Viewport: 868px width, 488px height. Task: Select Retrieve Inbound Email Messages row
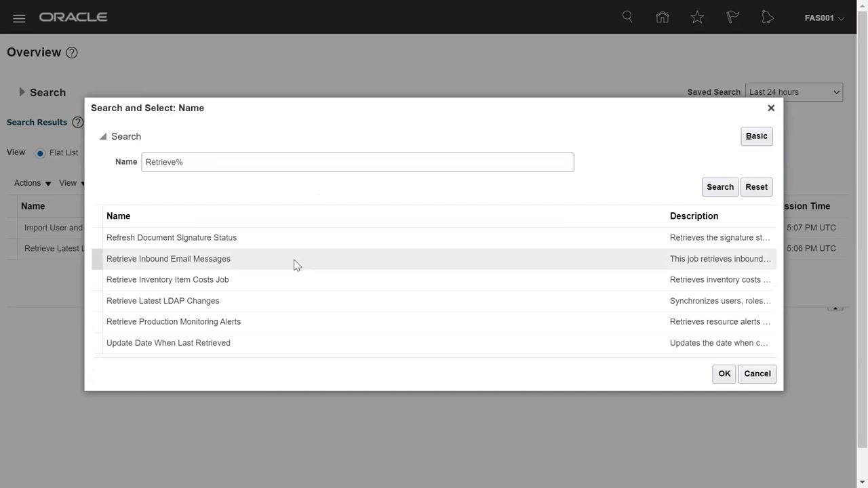point(434,259)
